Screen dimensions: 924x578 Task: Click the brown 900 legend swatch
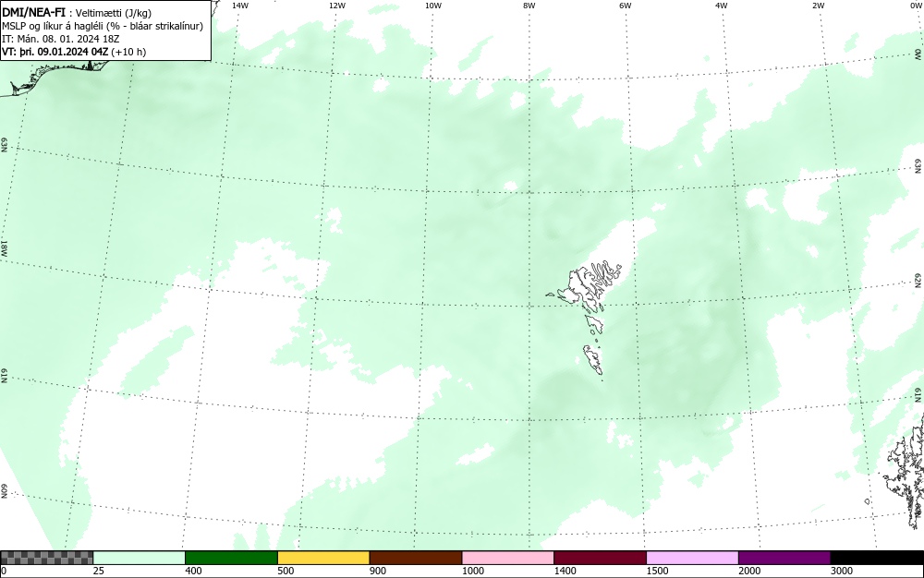click(416, 558)
